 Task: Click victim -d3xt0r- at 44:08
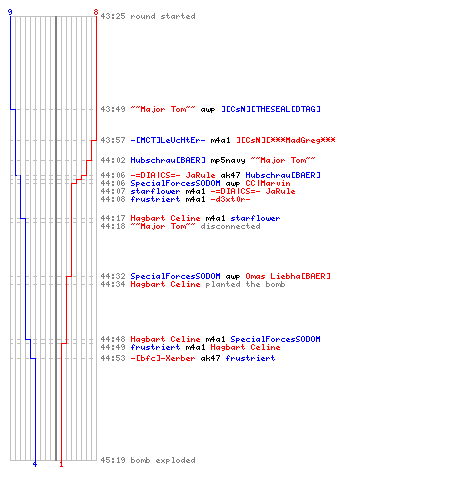point(230,199)
